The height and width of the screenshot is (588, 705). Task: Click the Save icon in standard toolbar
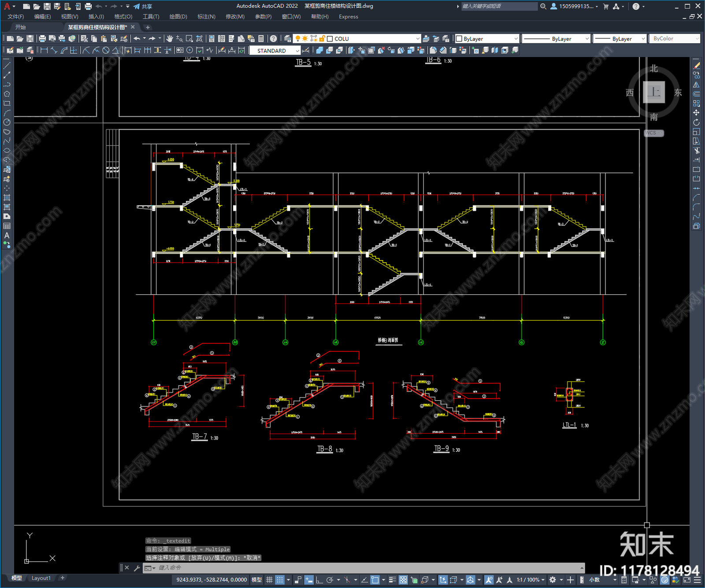[x=30, y=39]
